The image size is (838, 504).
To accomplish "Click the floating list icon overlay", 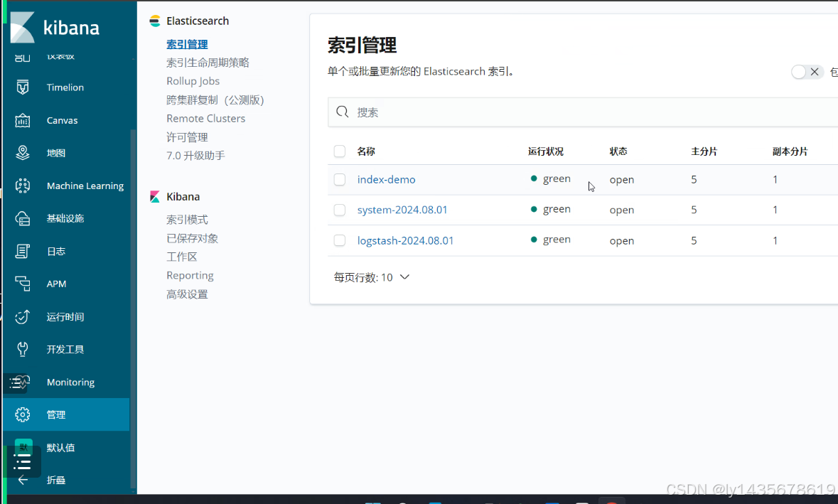I will click(x=23, y=463).
